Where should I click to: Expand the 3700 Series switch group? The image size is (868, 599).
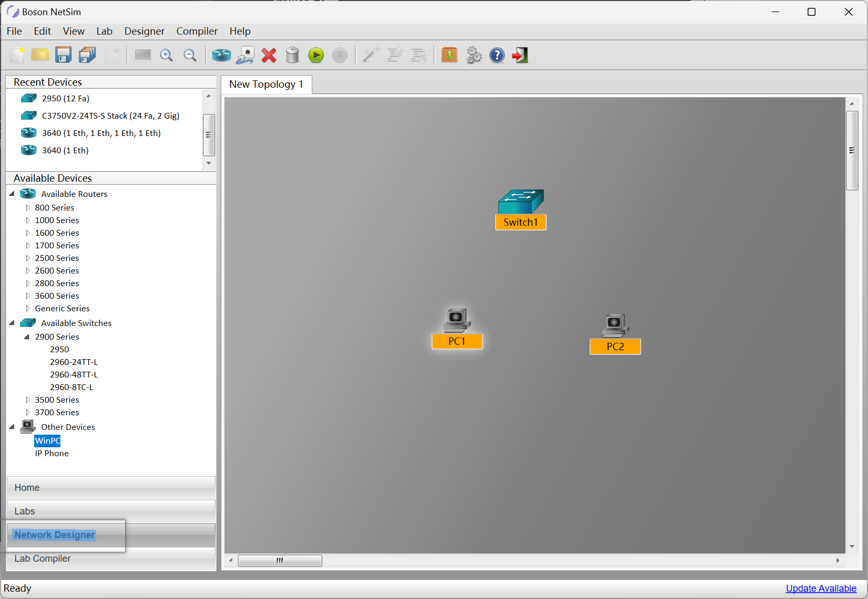pos(28,413)
